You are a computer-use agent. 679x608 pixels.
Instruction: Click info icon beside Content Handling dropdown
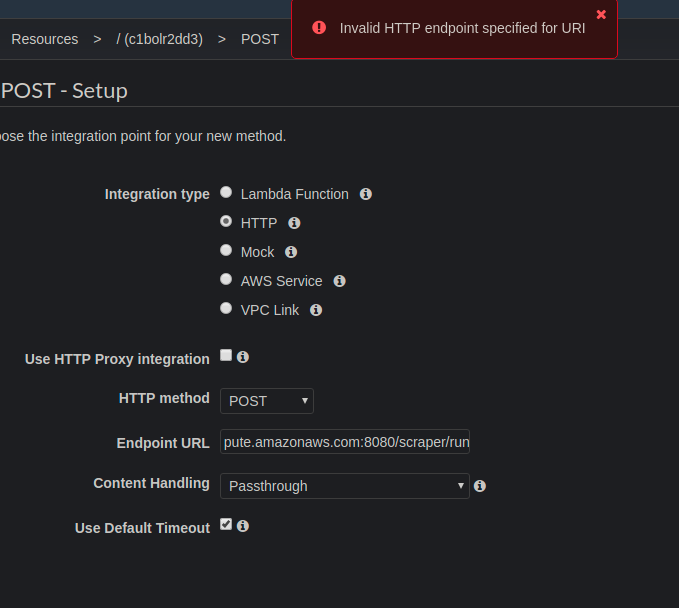click(480, 486)
